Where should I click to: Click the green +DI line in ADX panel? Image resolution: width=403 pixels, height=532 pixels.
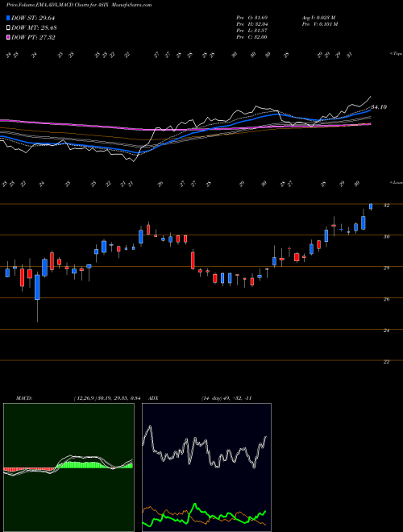(x=204, y=516)
